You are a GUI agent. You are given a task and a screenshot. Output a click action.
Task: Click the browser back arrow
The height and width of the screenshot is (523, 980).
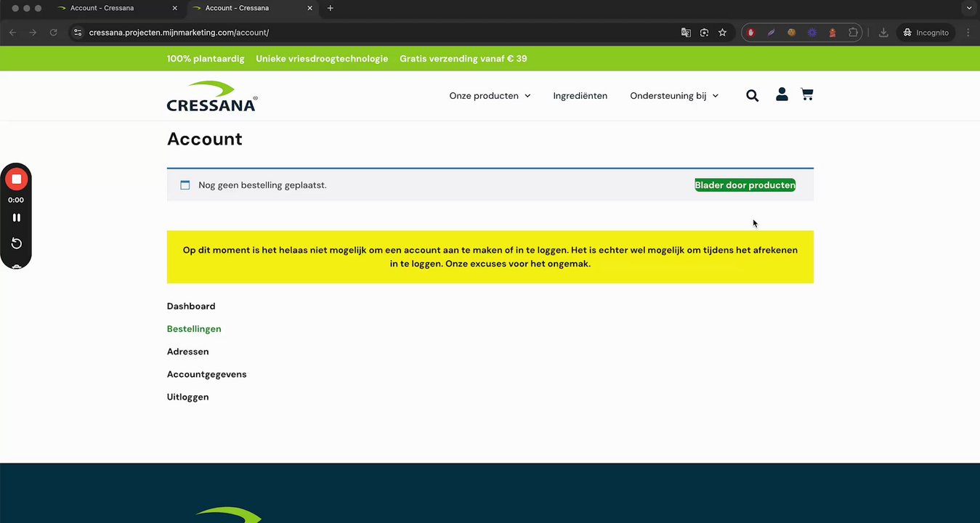point(12,33)
